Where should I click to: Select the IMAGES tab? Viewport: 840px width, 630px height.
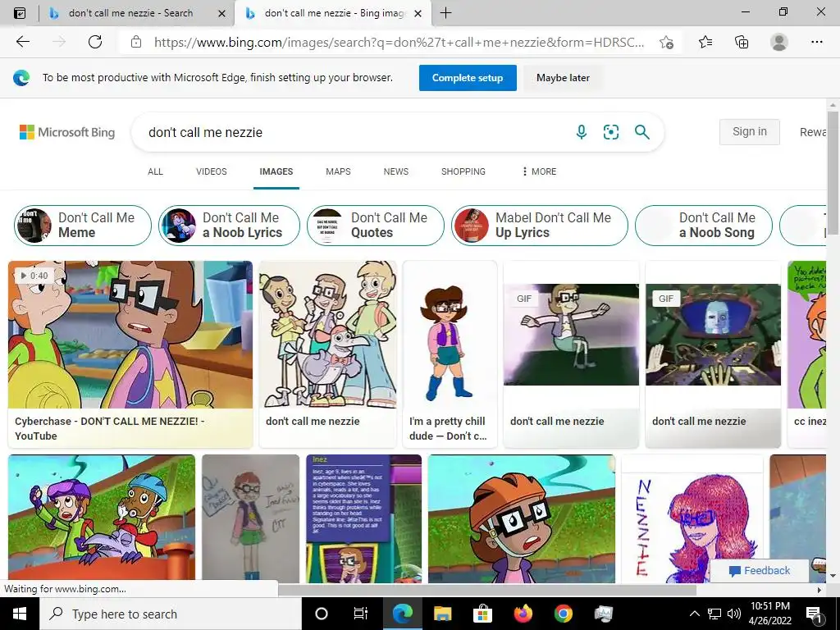tap(276, 171)
